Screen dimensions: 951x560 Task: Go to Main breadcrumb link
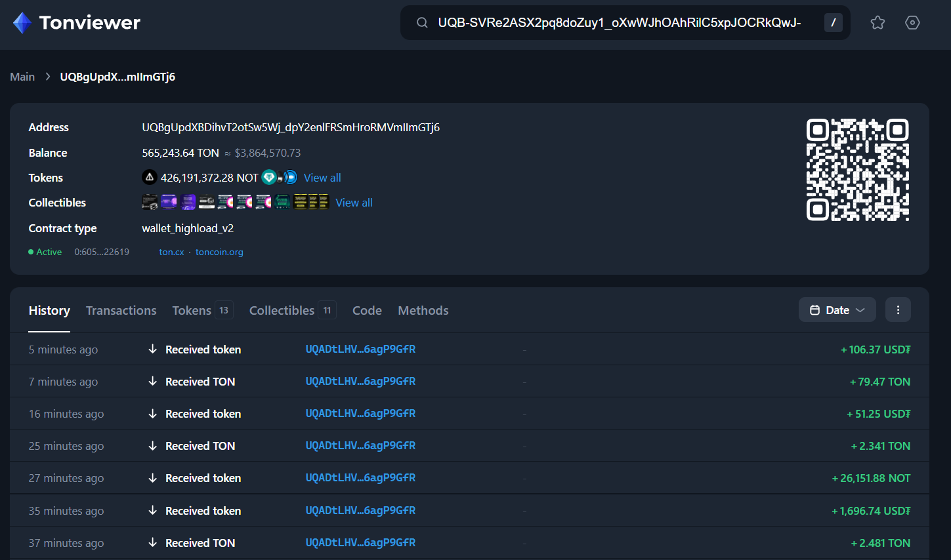(22, 77)
